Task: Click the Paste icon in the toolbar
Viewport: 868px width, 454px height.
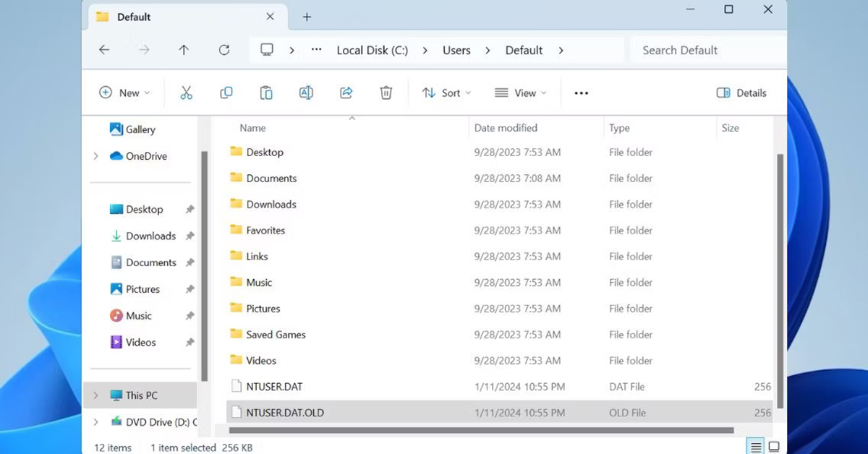Action: (265, 93)
